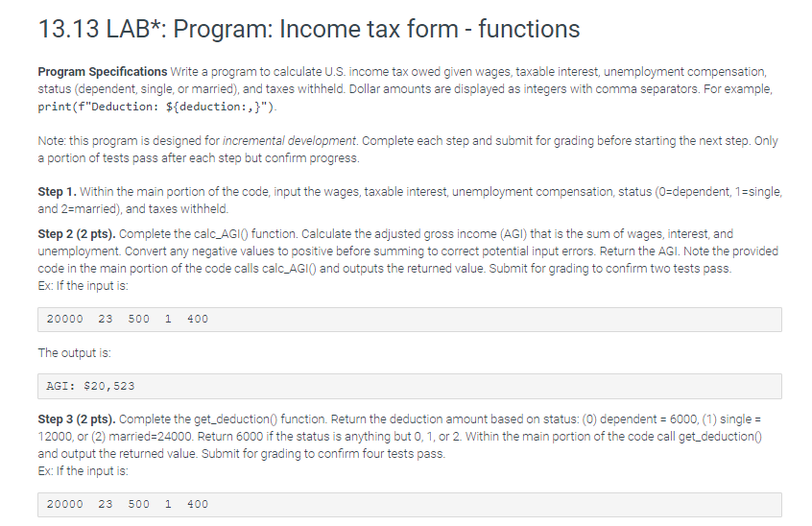Click the Program Specifications bold label

[x=103, y=71]
